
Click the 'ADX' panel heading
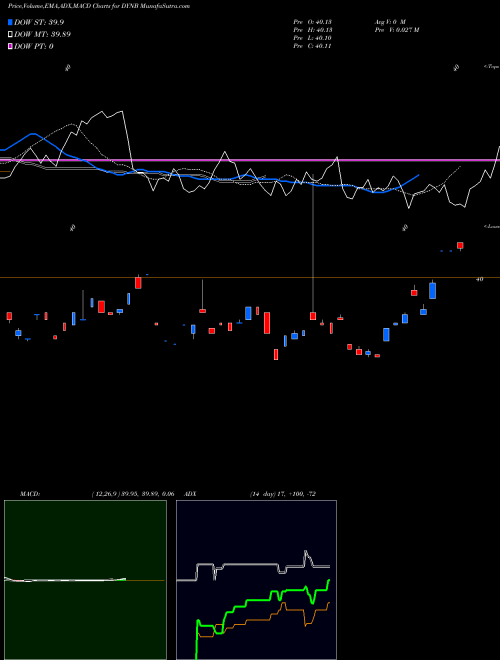click(191, 494)
